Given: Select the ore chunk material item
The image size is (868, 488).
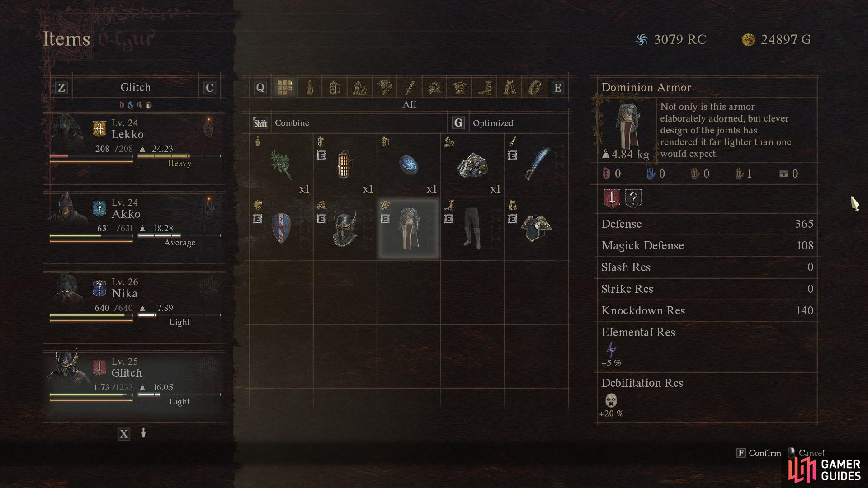Looking at the screenshot, I should tap(472, 164).
